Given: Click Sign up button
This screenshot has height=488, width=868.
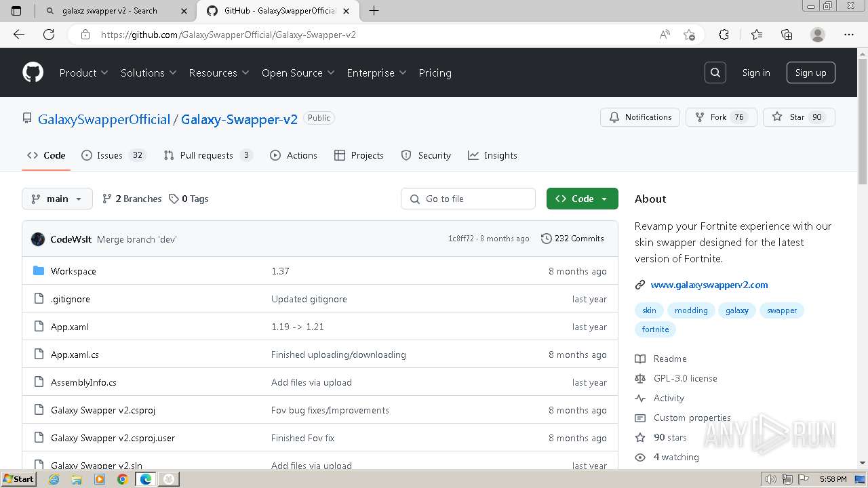Looking at the screenshot, I should point(810,73).
